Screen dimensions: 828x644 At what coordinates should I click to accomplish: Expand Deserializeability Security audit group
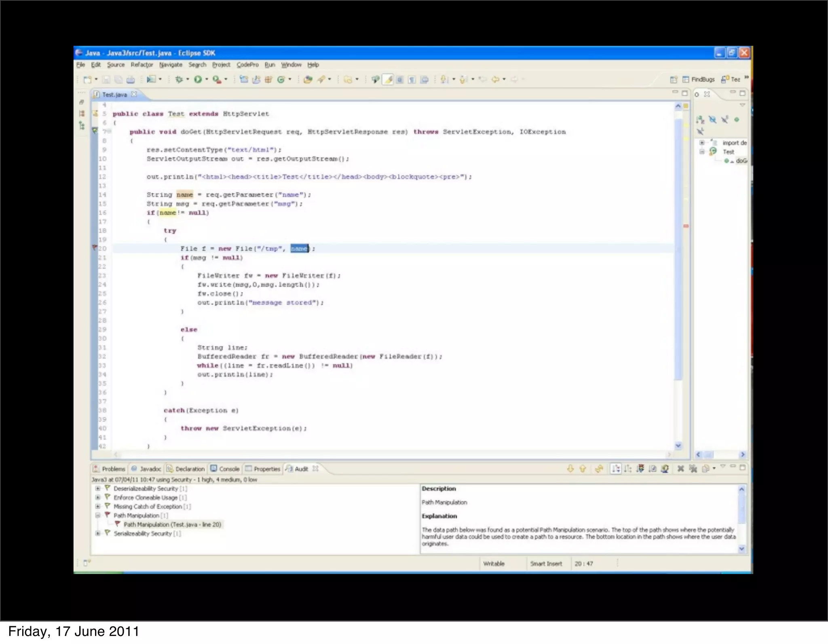[97, 489]
